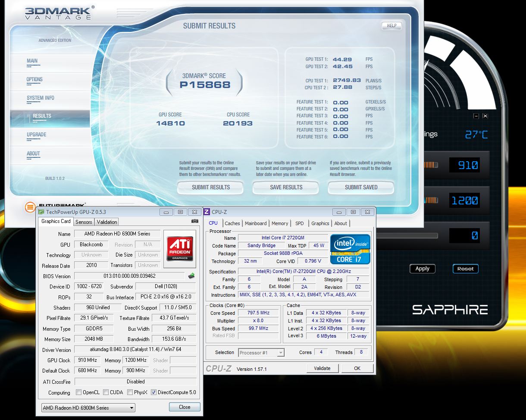Image resolution: width=526 pixels, height=420 pixels.
Task: Click the GPU score value "14810"
Action: (x=170, y=123)
